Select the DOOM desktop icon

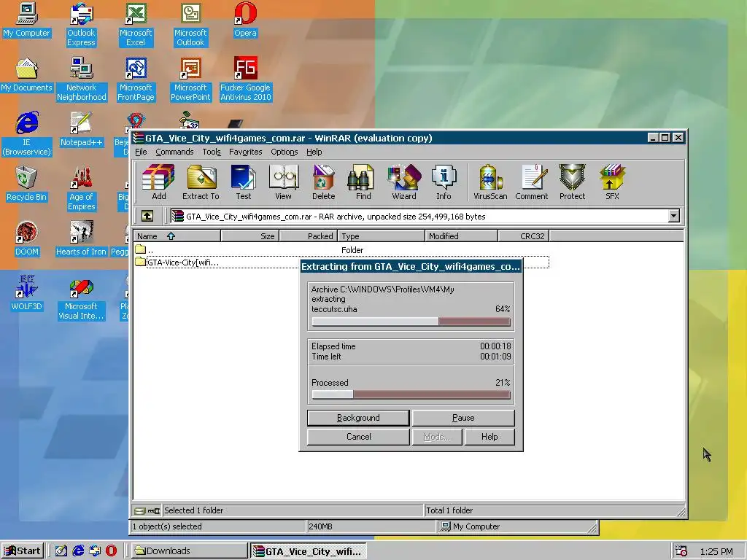[x=27, y=239]
